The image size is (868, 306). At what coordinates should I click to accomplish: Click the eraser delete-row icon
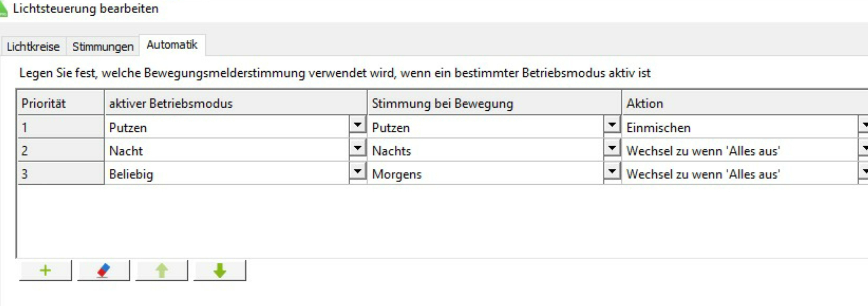coord(104,270)
